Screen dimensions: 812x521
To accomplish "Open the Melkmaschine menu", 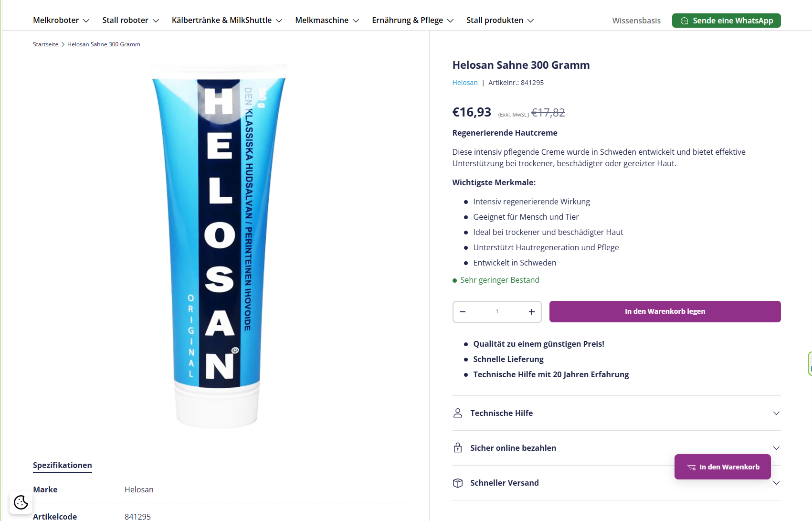I will click(327, 20).
